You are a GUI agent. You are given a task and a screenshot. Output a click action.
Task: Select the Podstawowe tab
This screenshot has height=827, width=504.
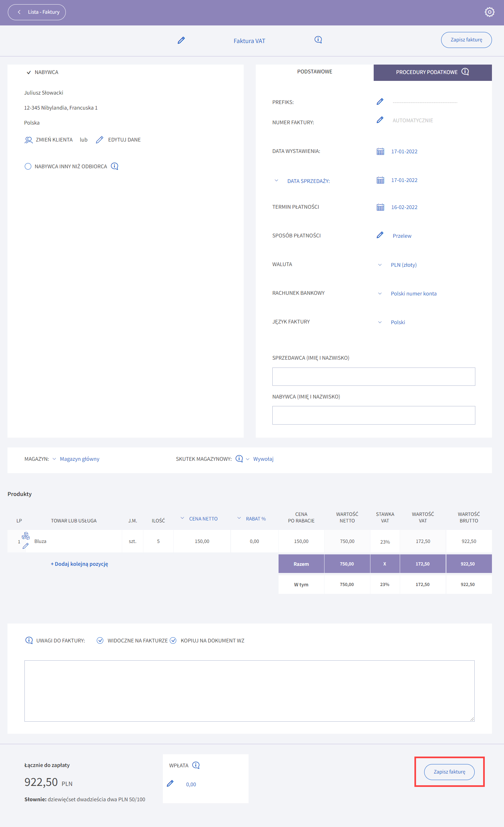point(314,72)
